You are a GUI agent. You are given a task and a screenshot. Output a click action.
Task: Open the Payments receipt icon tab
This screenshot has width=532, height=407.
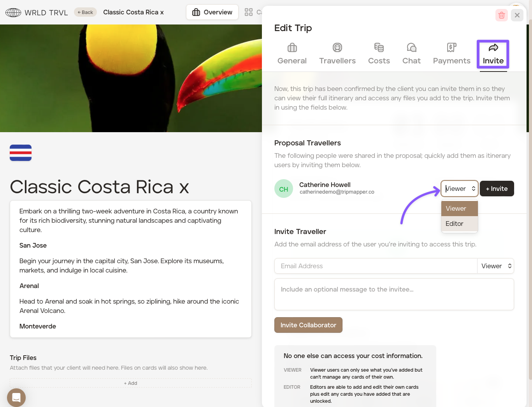(x=451, y=48)
